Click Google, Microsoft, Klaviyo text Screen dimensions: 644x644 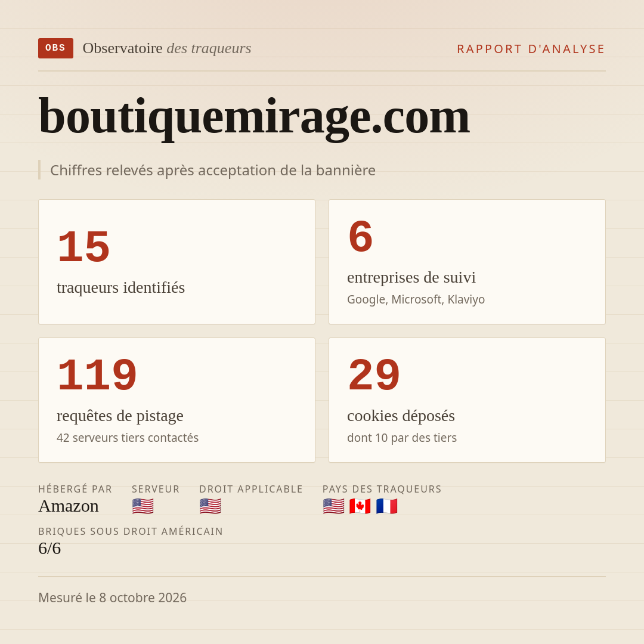[416, 299]
